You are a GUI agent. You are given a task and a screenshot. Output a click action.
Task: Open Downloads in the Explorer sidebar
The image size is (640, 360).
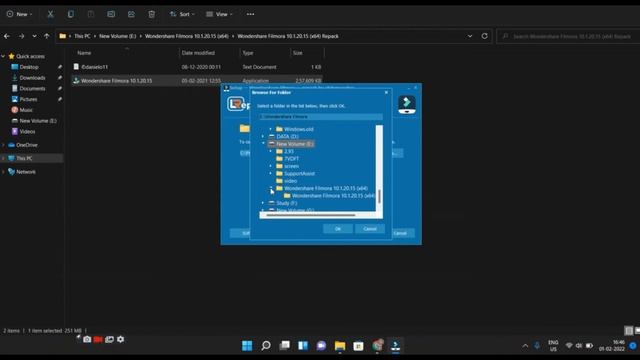pyautogui.click(x=32, y=78)
